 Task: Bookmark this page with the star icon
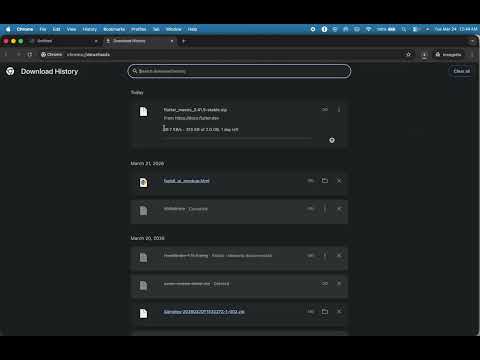coord(408,54)
